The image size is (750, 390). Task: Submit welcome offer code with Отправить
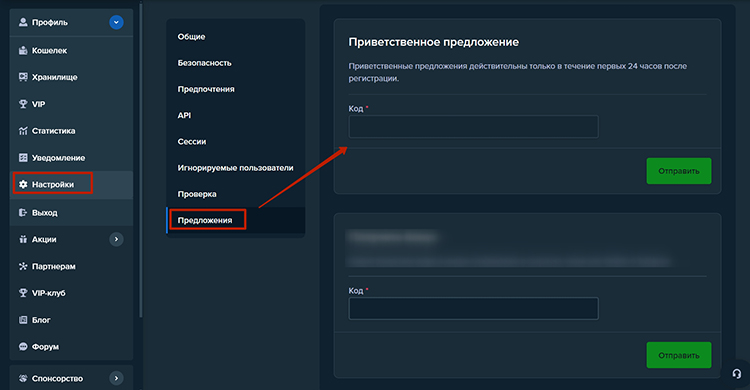679,171
